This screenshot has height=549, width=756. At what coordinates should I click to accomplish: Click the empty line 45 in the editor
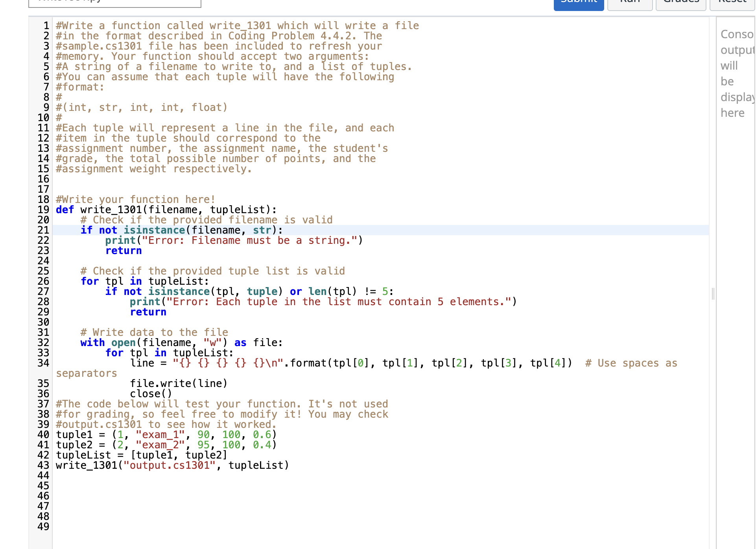tap(157, 486)
